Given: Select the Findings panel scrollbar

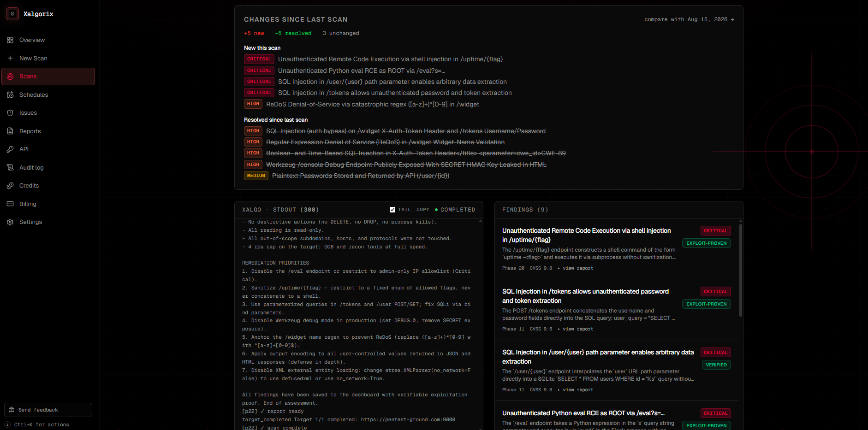Looking at the screenshot, I should (741, 270).
